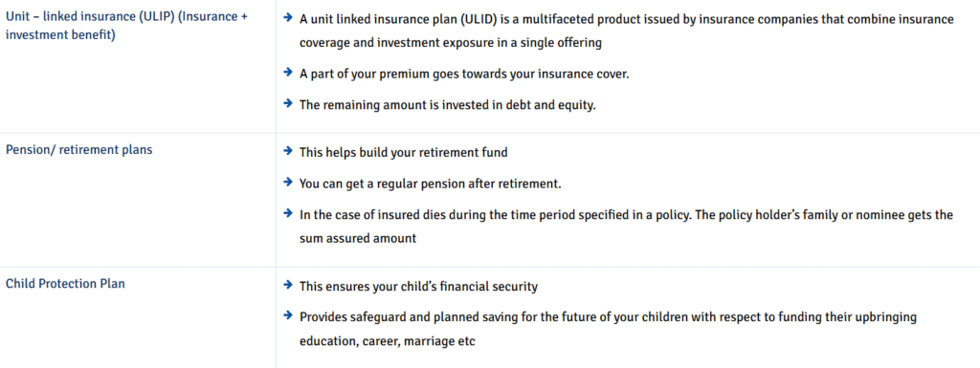Click the '(Insurance + investment benefit)' text
Viewport: 980px width, 368px height.
point(126,26)
